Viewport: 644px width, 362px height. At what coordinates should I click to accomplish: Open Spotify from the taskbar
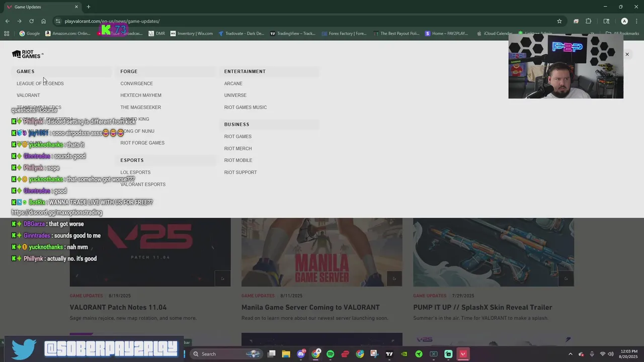pos(330,354)
